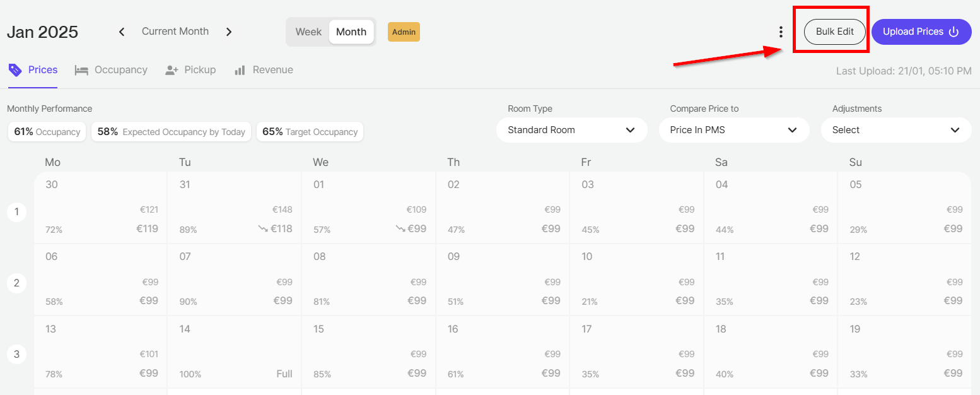Click the Revenue bar chart icon

click(x=240, y=70)
